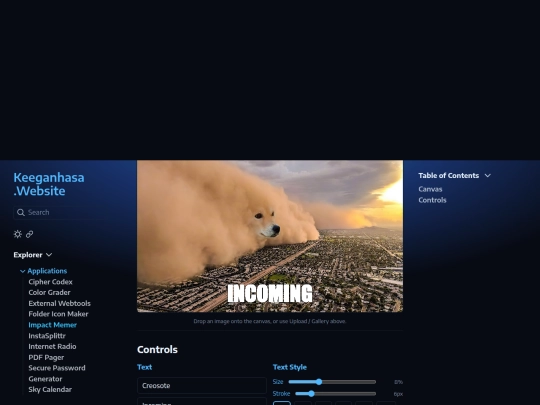
Task: Click the 'Drop an image onto the canvas' hint
Action: pos(270,321)
